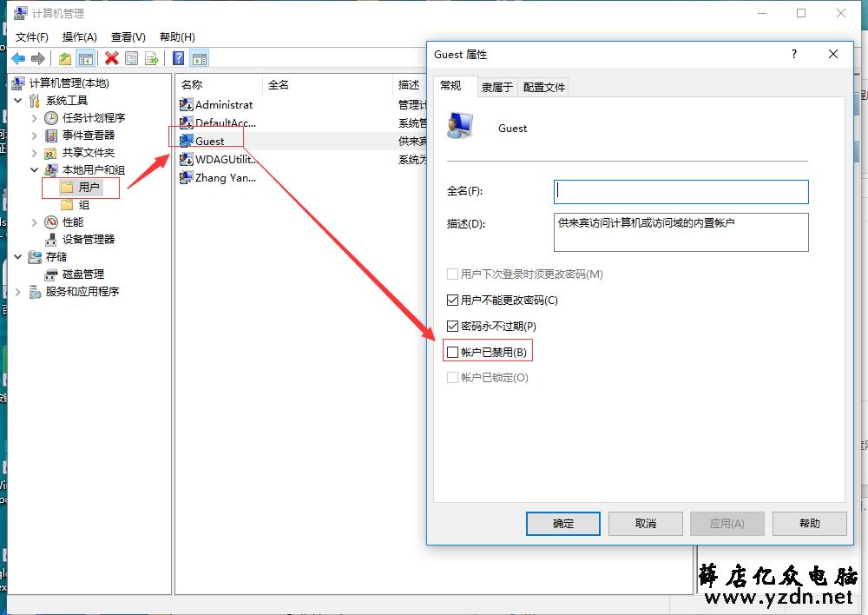Screen dimensions: 868x615
Task: Select the WDAGUtilit... user icon in list
Action: tap(187, 159)
